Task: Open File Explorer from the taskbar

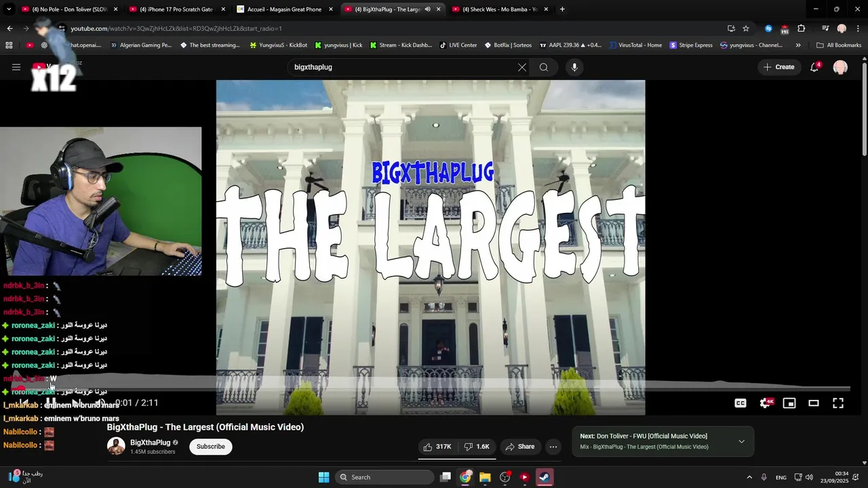Action: 485,477
